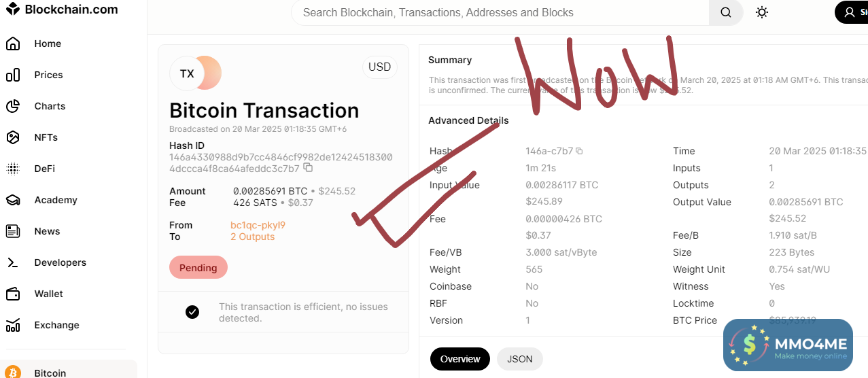Viewport: 868px width, 378px height.
Task: Click the Wallet icon in sidebar
Action: tap(12, 294)
